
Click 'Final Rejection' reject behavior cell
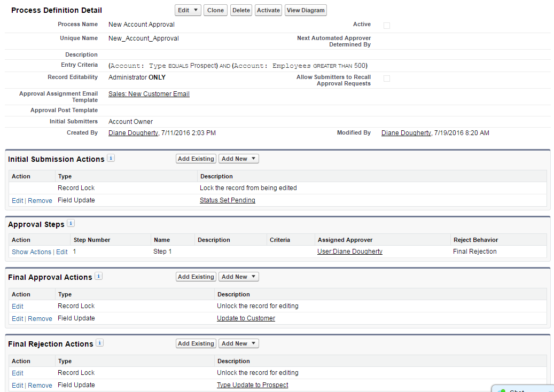tap(474, 252)
